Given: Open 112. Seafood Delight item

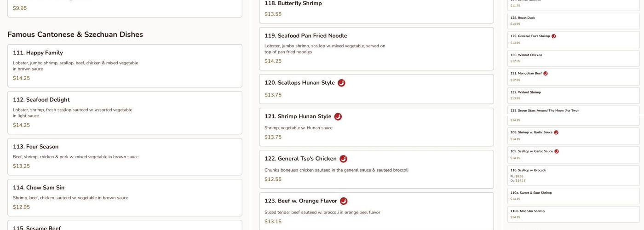Looking at the screenshot, I should pos(41,100).
